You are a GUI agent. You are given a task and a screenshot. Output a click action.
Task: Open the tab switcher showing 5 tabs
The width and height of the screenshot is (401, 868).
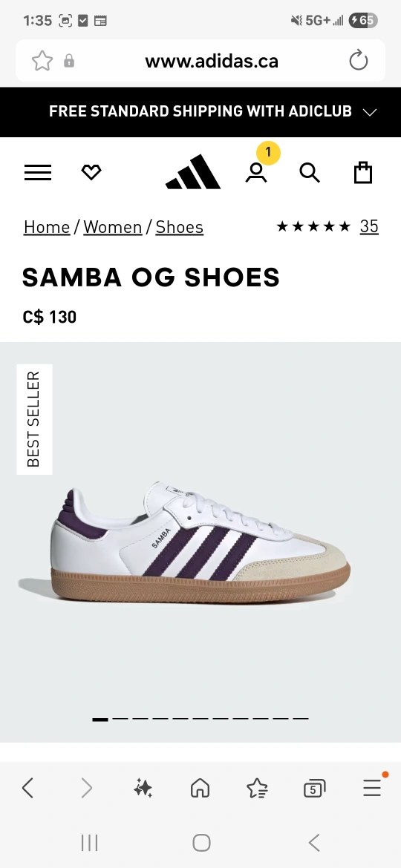click(x=315, y=789)
